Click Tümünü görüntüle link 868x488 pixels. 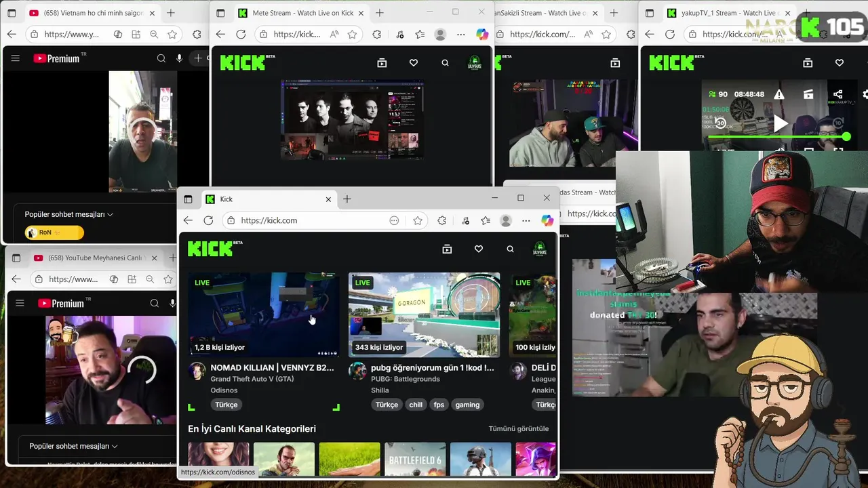(519, 428)
